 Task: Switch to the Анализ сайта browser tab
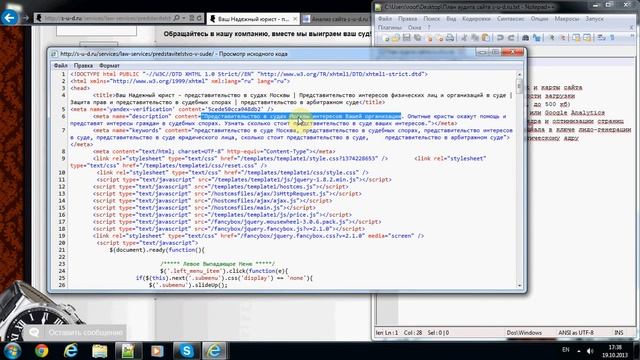click(337, 19)
